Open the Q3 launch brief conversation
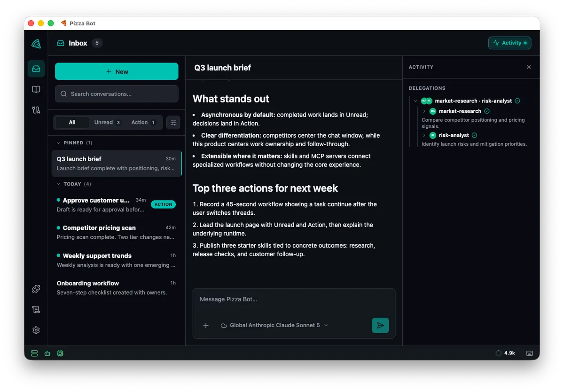 click(117, 164)
